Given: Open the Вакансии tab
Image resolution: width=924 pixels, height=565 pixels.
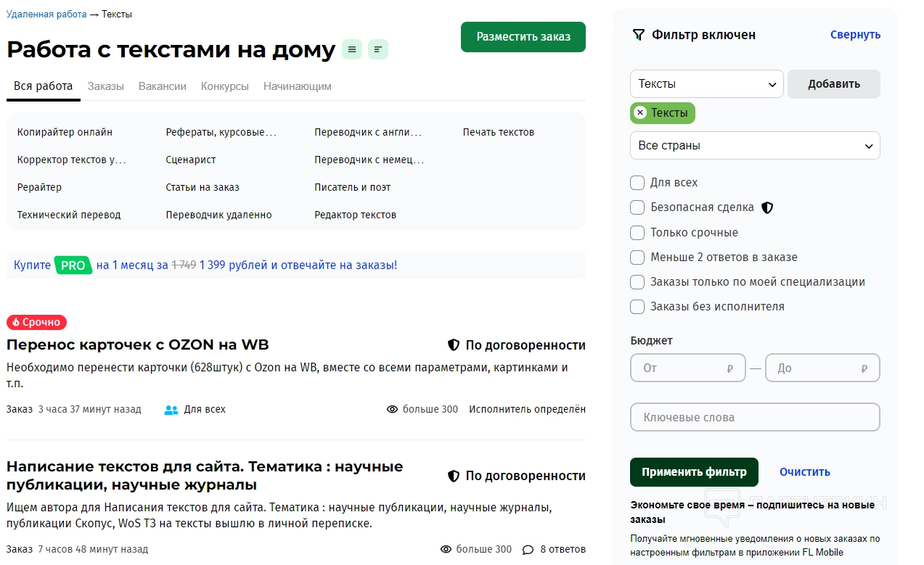Looking at the screenshot, I should point(163,86).
